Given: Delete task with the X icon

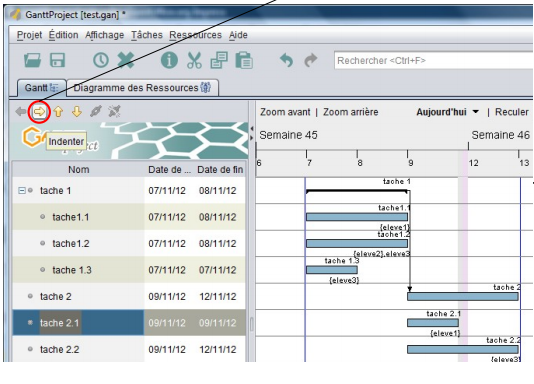Looking at the screenshot, I should click(x=126, y=61).
